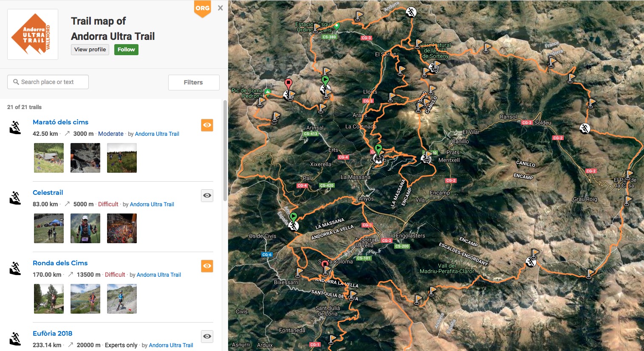Toggle Ronda dels Cims trail visibility

point(207,266)
